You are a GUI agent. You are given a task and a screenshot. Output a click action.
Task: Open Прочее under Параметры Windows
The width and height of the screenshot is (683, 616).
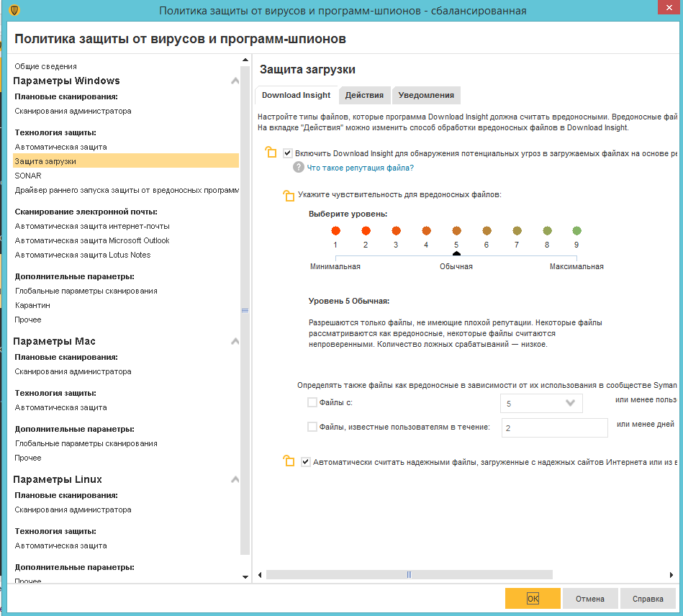click(x=28, y=320)
